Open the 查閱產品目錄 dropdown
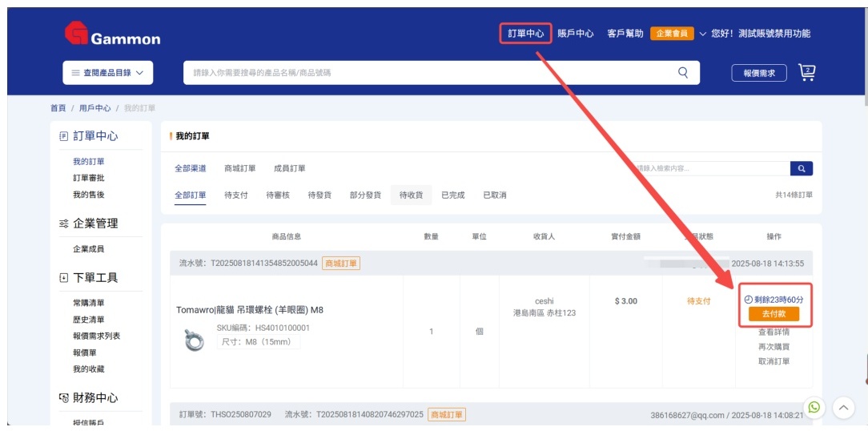Image resolution: width=868 pixels, height=431 pixels. 108,73
